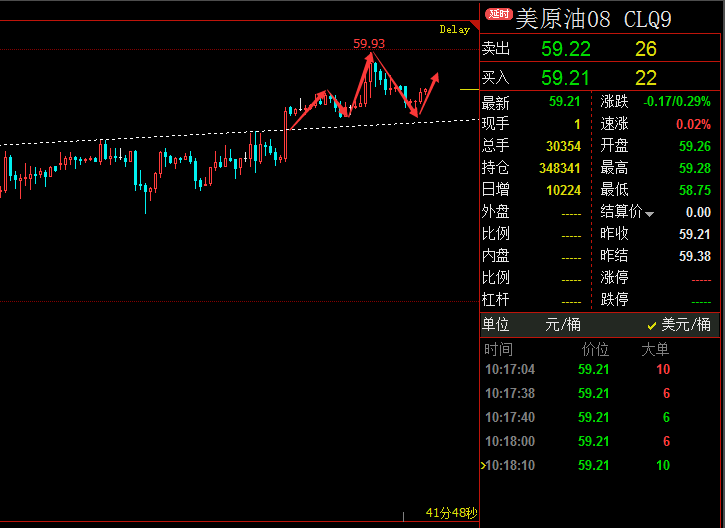Click the 价位 column header

(x=595, y=349)
